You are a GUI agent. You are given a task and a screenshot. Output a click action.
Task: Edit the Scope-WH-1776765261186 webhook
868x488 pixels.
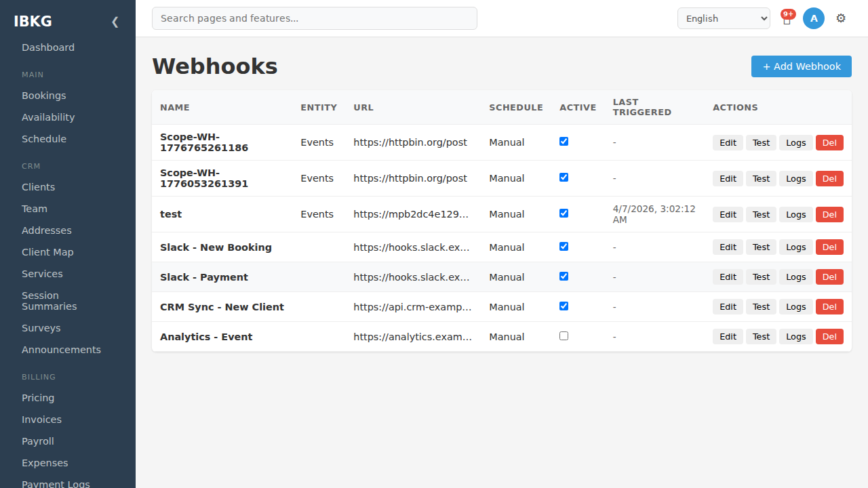(728, 142)
